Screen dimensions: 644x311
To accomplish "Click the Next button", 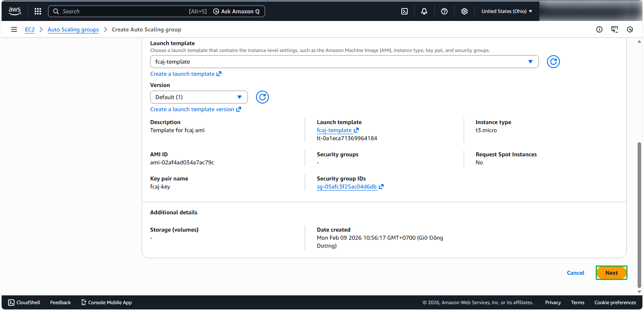I will click(x=611, y=273).
